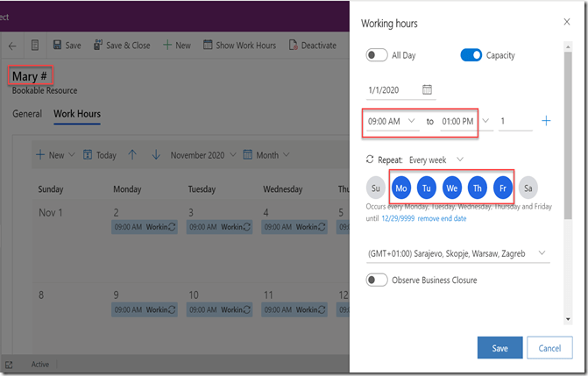The height and width of the screenshot is (376, 588).
Task: Open the Repeat Every week dropdown
Action: point(436,160)
